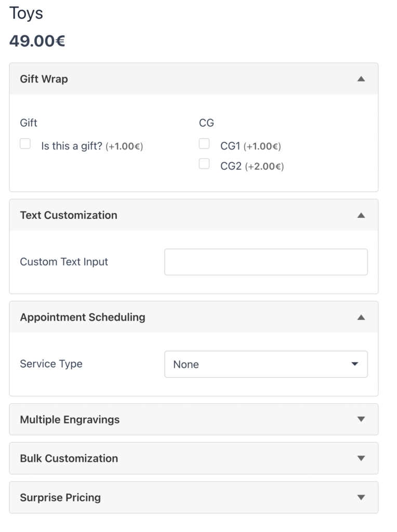Click the CG2 (+2.00€) label text
397x532 pixels.
[x=252, y=167]
